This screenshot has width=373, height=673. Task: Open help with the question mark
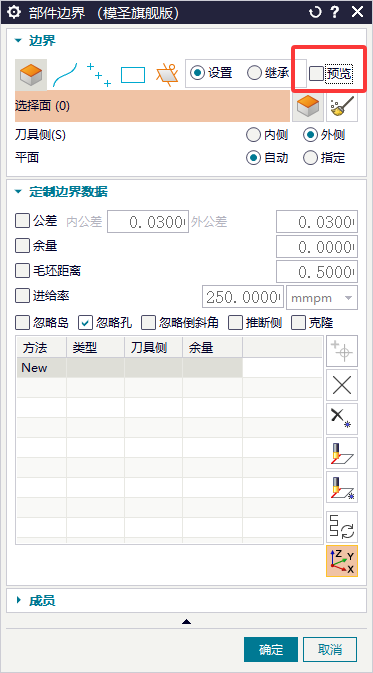pyautogui.click(x=336, y=12)
